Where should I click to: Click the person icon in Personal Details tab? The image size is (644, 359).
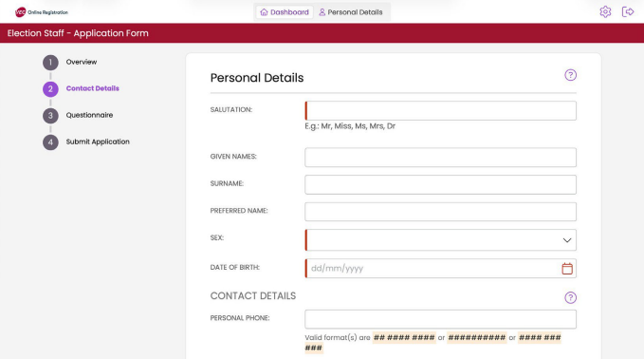(x=322, y=12)
